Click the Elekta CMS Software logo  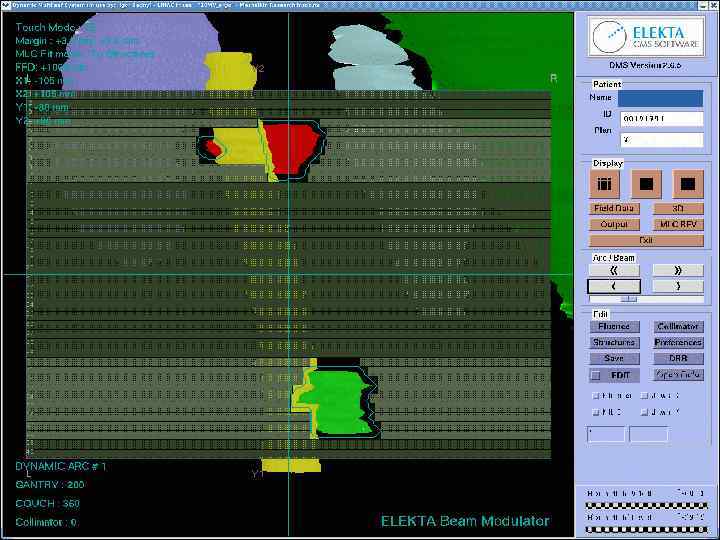point(647,37)
